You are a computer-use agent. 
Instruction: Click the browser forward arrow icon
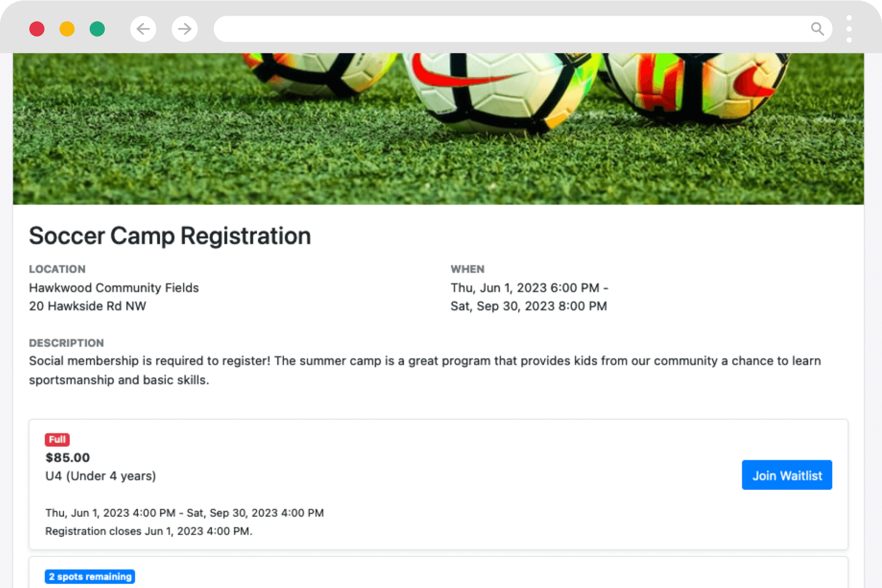[185, 29]
